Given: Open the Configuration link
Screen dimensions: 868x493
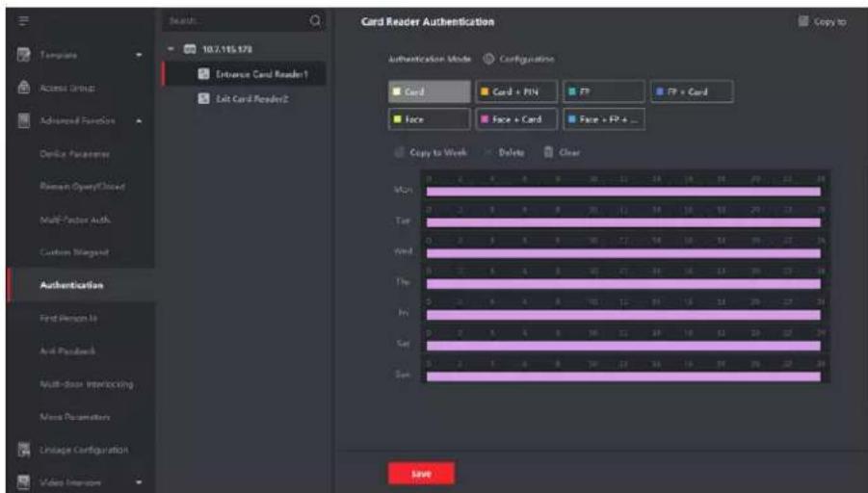Looking at the screenshot, I should coord(526,59).
